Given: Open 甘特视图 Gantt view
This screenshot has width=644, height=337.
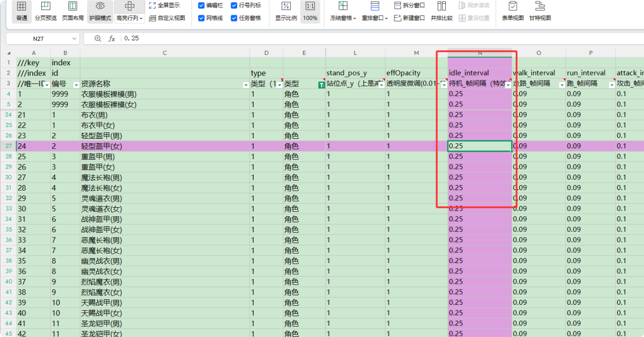Looking at the screenshot, I should [x=540, y=12].
